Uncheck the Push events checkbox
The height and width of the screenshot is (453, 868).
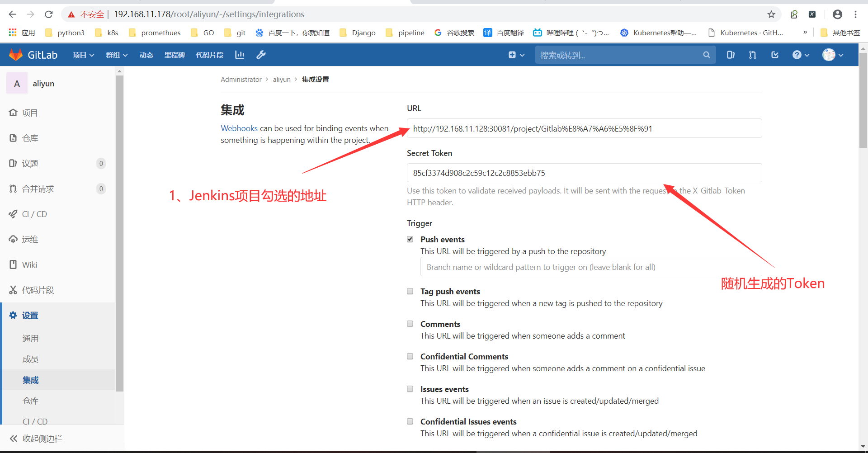pyautogui.click(x=410, y=239)
